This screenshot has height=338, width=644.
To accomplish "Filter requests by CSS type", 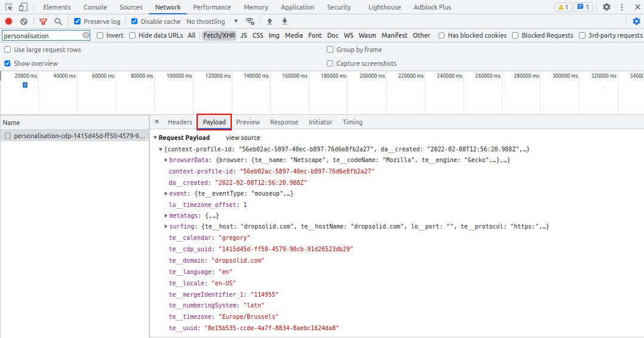I will pyautogui.click(x=257, y=35).
